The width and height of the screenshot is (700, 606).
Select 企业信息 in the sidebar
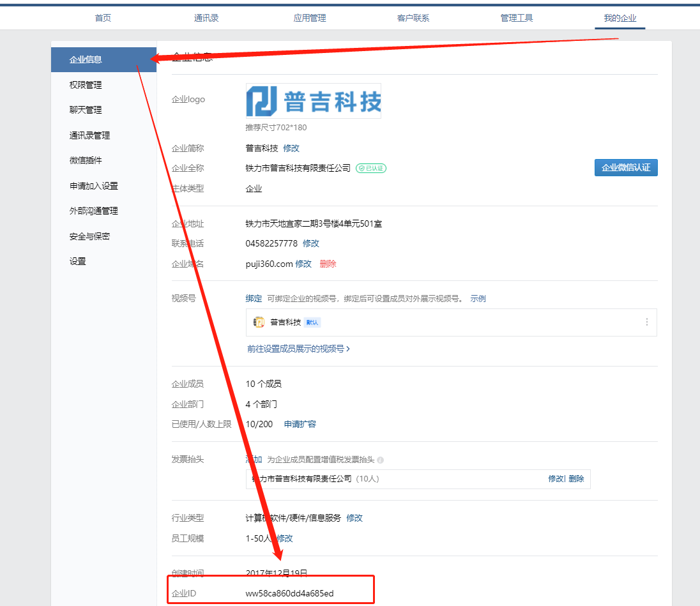click(x=103, y=59)
